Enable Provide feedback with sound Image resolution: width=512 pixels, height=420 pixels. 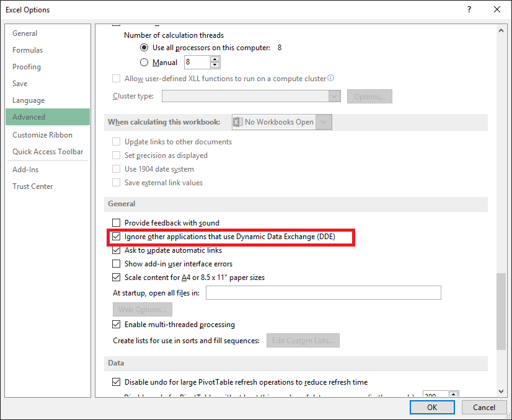coord(116,223)
